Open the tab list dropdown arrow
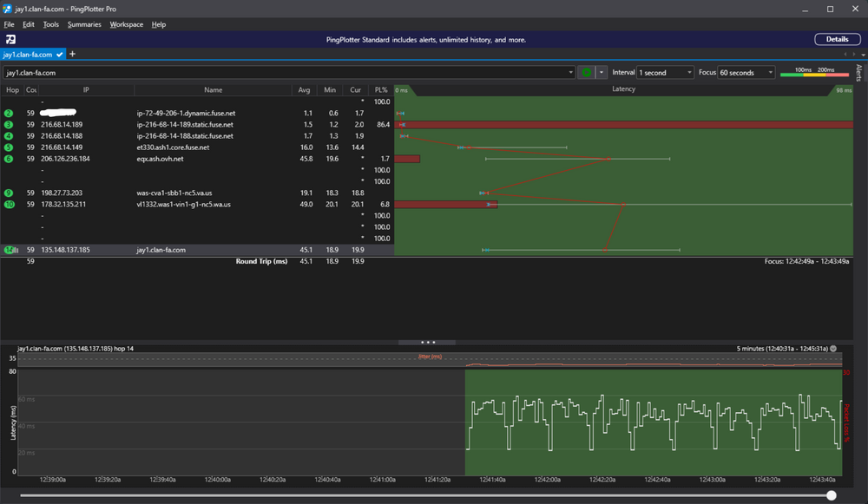Screen dimensions: 868x504 [863, 55]
